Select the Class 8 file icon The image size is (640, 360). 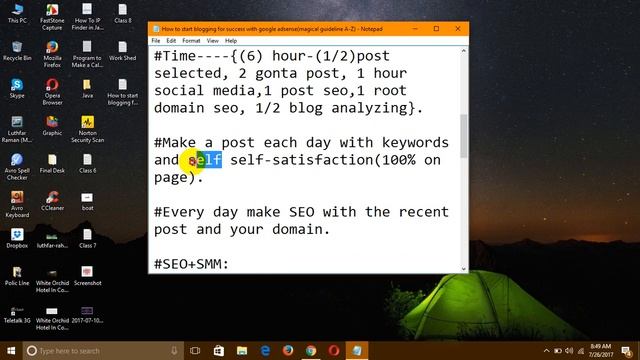(x=122, y=13)
